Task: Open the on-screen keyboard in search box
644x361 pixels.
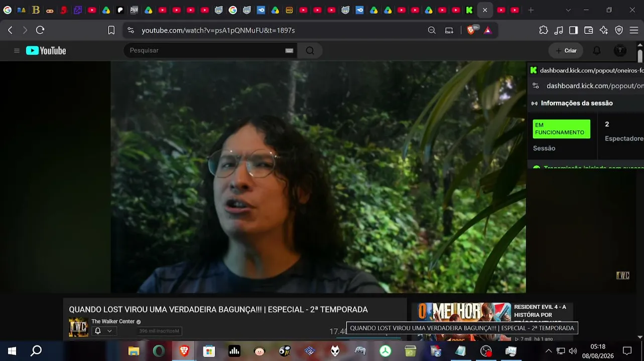Action: [x=289, y=51]
